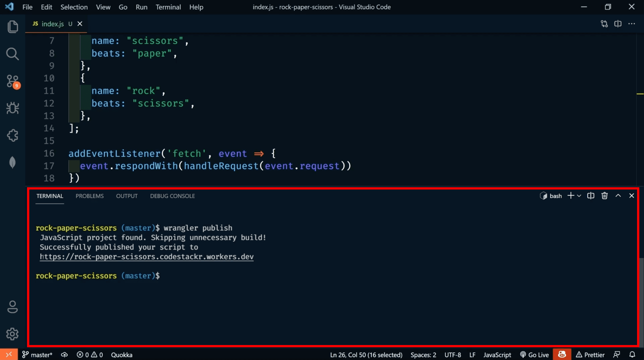Image resolution: width=644 pixels, height=360 pixels.
Task: Change indentation via Spaces: 2
Action: tap(423, 355)
